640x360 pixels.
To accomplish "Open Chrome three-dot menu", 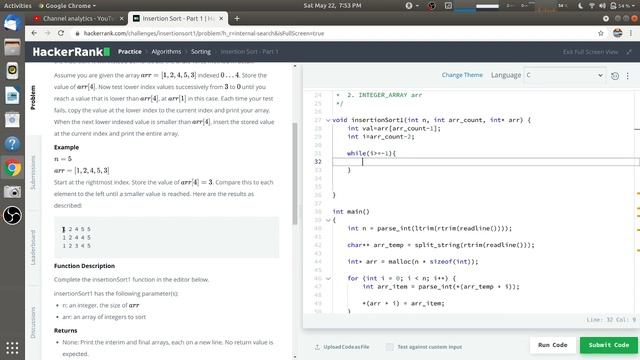I will tap(631, 33).
